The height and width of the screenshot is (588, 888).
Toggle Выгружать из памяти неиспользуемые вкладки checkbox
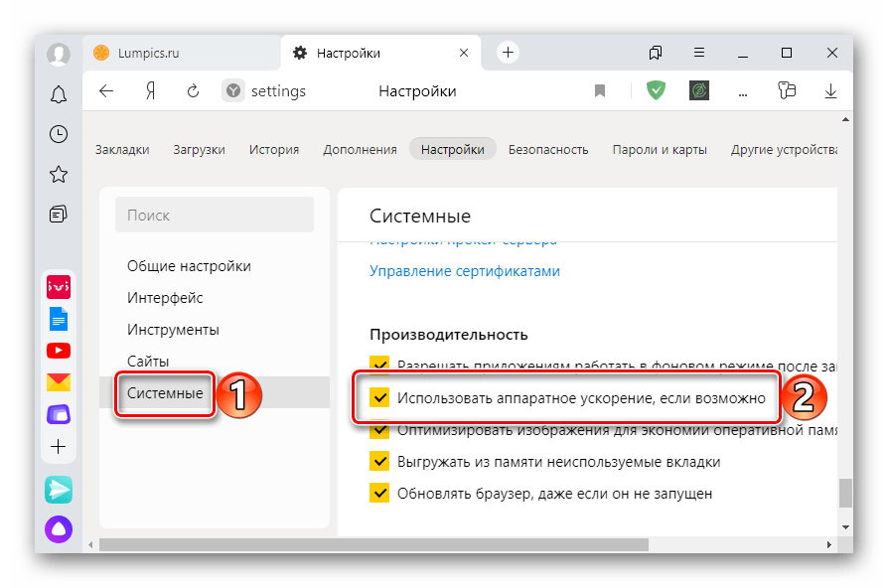[378, 461]
